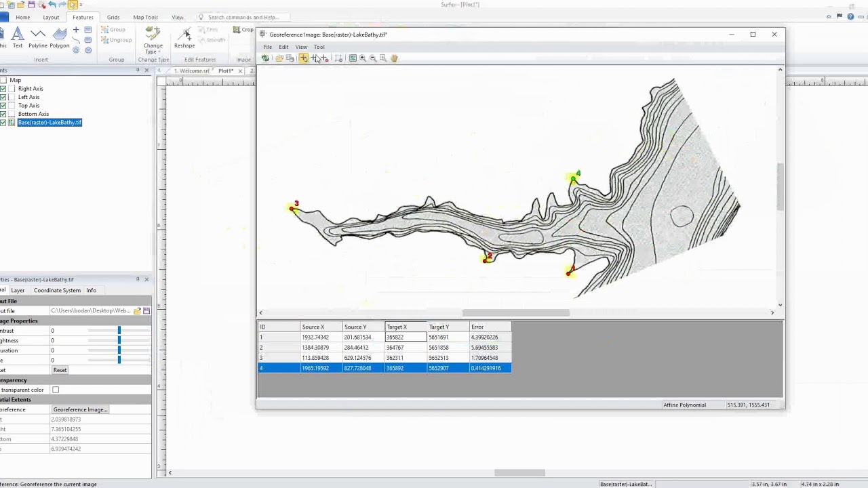Toggle visibility checkbox for Left Axis

[3, 97]
